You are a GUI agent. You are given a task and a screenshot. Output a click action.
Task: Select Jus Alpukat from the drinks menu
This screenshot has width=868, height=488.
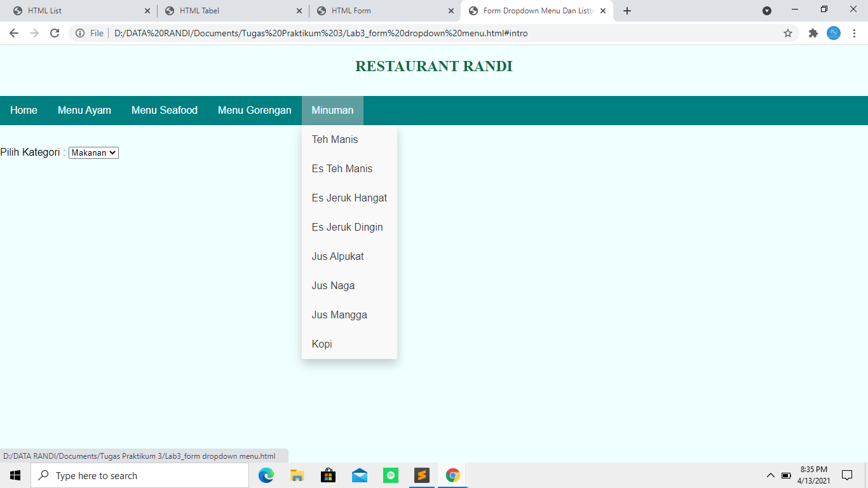click(x=337, y=256)
